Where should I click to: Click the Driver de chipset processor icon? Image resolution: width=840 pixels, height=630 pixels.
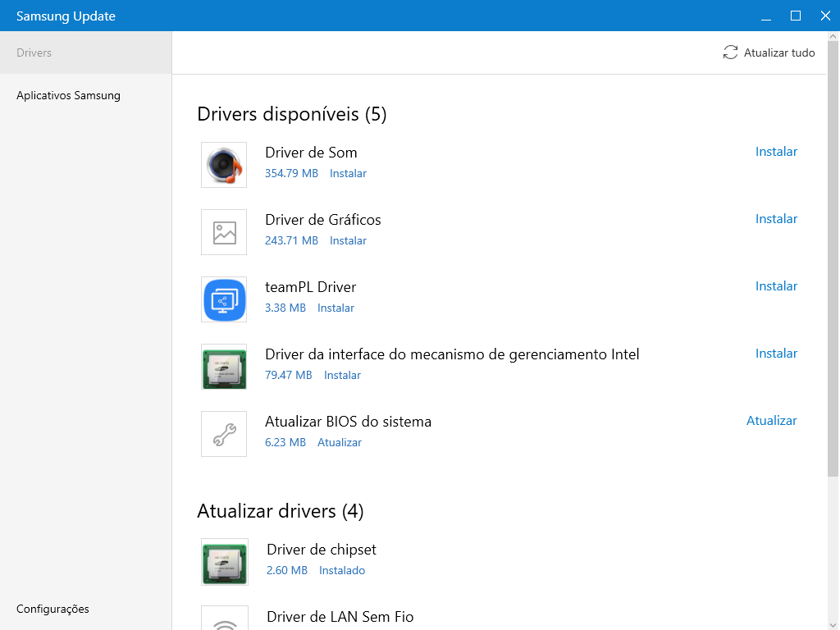pyautogui.click(x=225, y=562)
